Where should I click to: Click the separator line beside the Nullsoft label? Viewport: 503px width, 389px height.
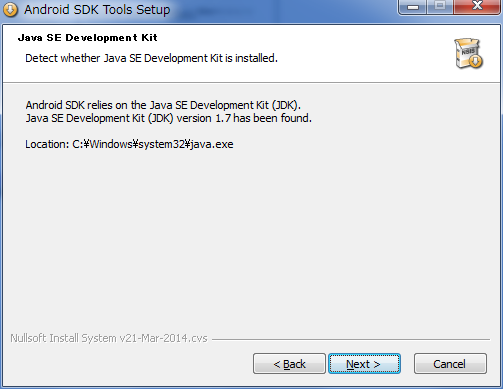tap(351, 339)
